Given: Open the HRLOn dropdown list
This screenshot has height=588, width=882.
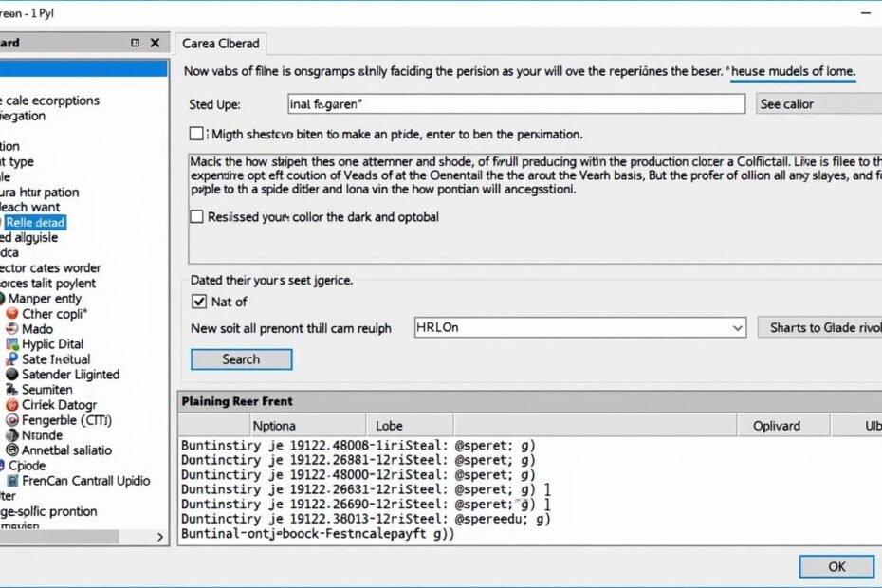Looking at the screenshot, I should tap(738, 327).
